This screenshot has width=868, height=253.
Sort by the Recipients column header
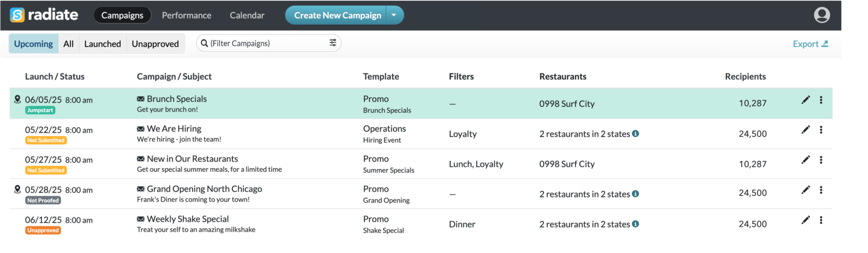pos(745,76)
